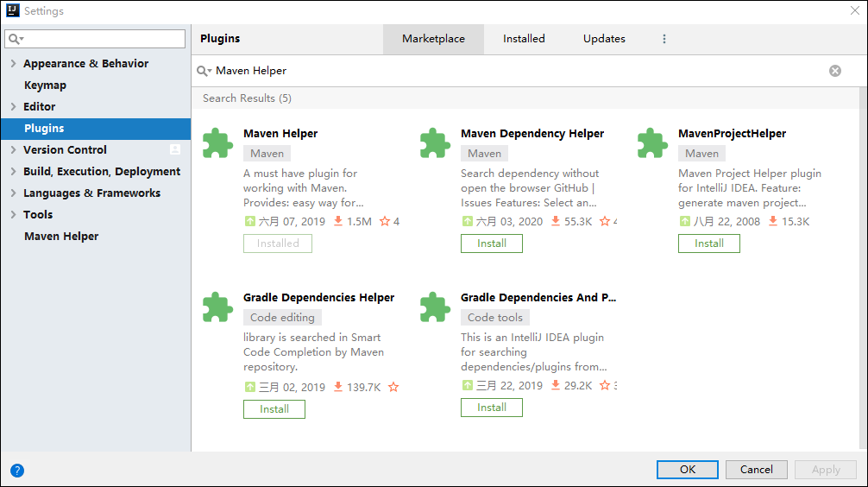868x487 pixels.
Task: Open the plugins more options menu
Action: (664, 39)
